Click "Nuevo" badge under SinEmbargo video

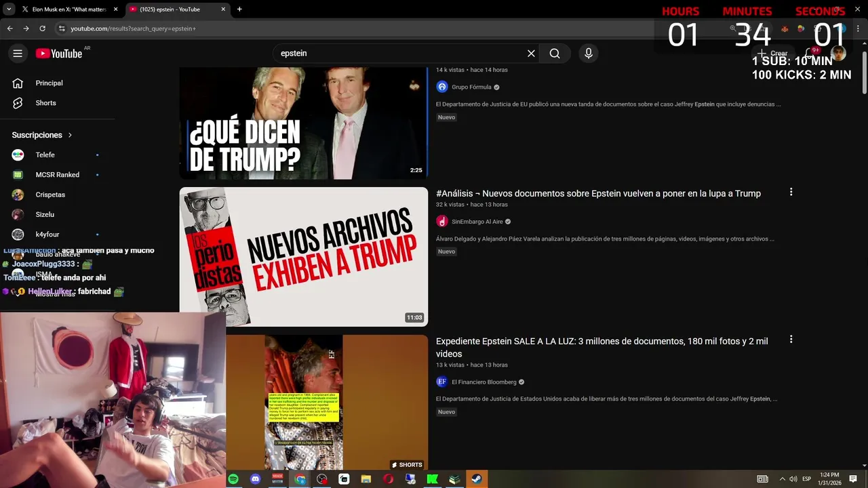click(446, 251)
